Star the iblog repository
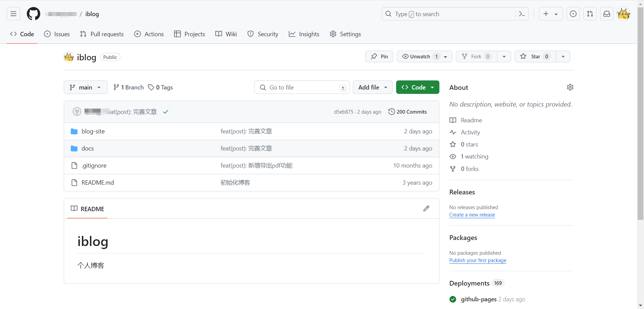The height and width of the screenshot is (309, 644). (535, 56)
